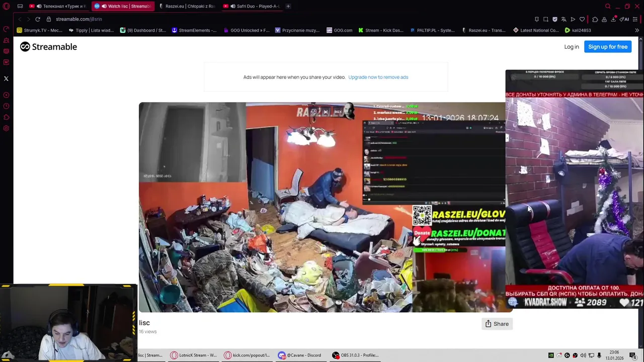Screen dimensions: 644x362
Task: Add page to bookmarks with heart icon
Action: tap(582, 19)
